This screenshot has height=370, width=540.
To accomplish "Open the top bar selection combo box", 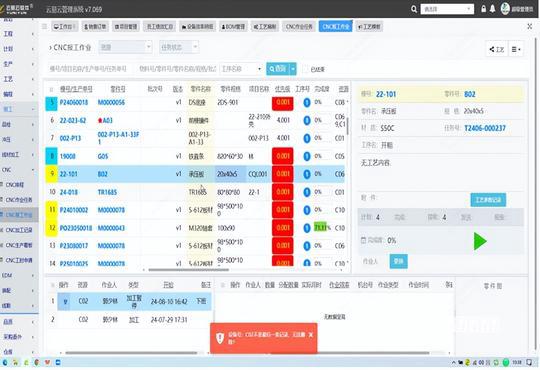I will tap(447, 9).
